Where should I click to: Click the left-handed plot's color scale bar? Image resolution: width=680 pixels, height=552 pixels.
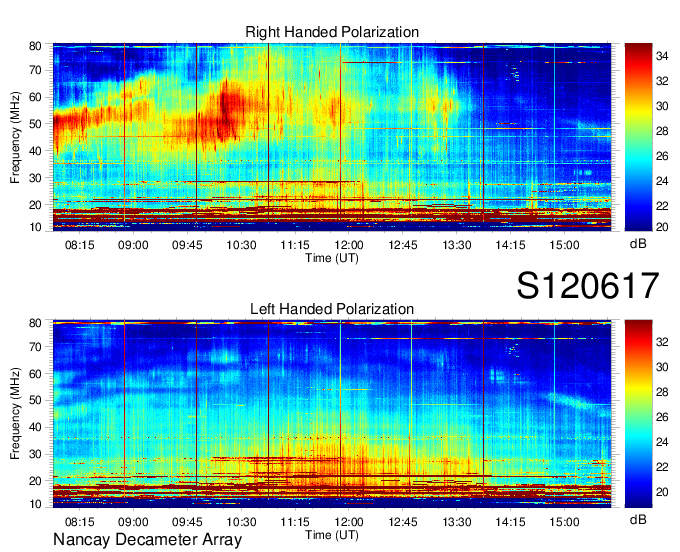point(638,414)
